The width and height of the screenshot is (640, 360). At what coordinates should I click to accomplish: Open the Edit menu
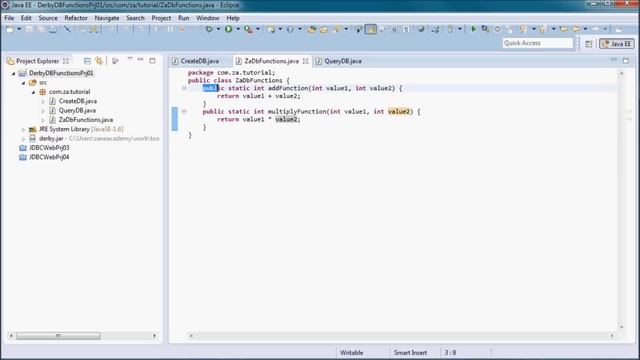(26, 18)
